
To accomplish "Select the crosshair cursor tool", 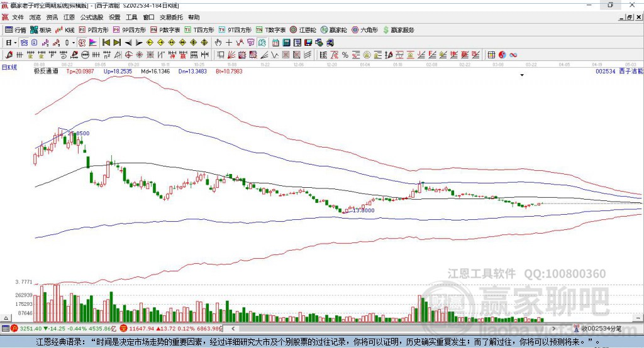I will coord(229,43).
